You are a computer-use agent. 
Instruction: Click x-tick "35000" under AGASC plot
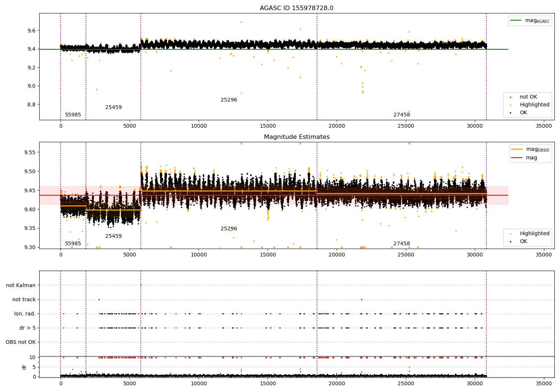coord(544,126)
